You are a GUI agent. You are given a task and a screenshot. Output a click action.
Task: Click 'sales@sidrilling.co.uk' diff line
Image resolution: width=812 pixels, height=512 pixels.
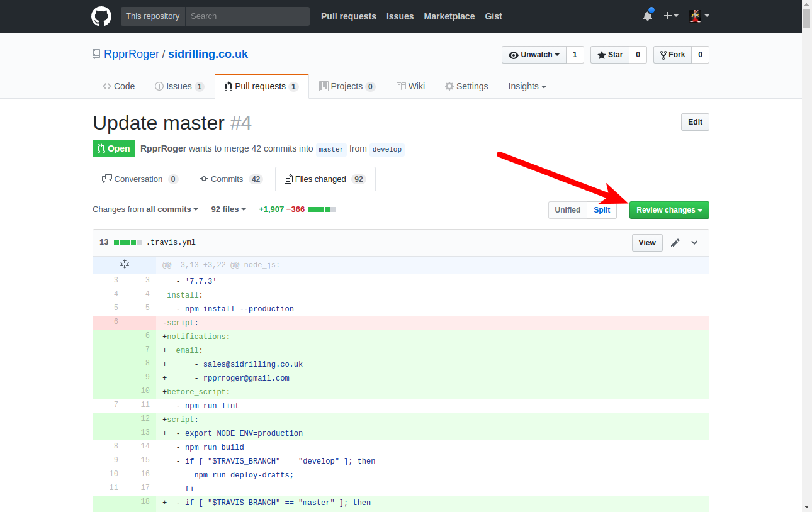click(401, 364)
